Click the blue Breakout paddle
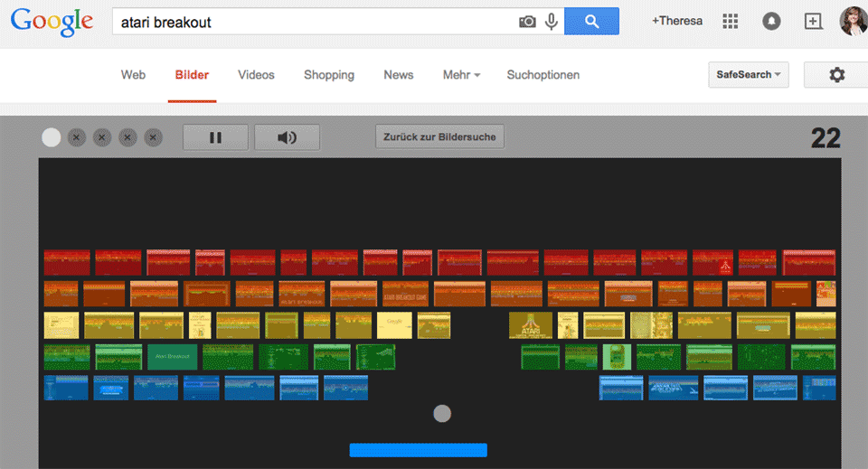 [418, 450]
